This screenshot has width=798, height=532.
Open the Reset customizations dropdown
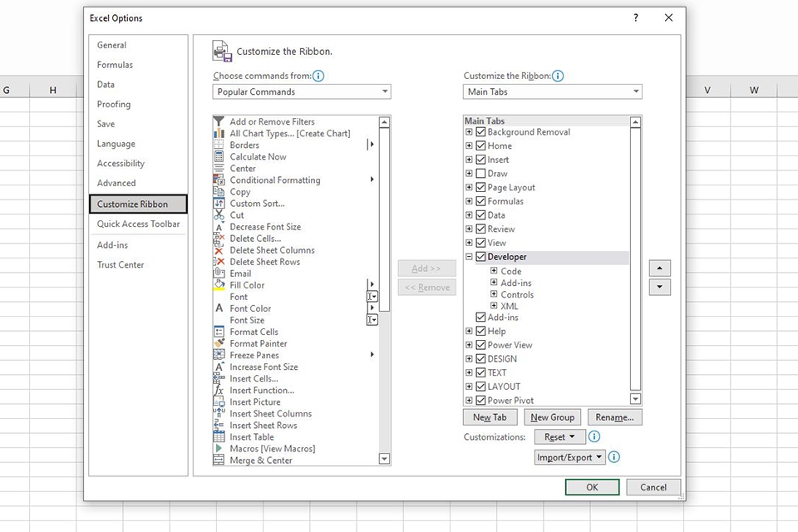pos(559,436)
